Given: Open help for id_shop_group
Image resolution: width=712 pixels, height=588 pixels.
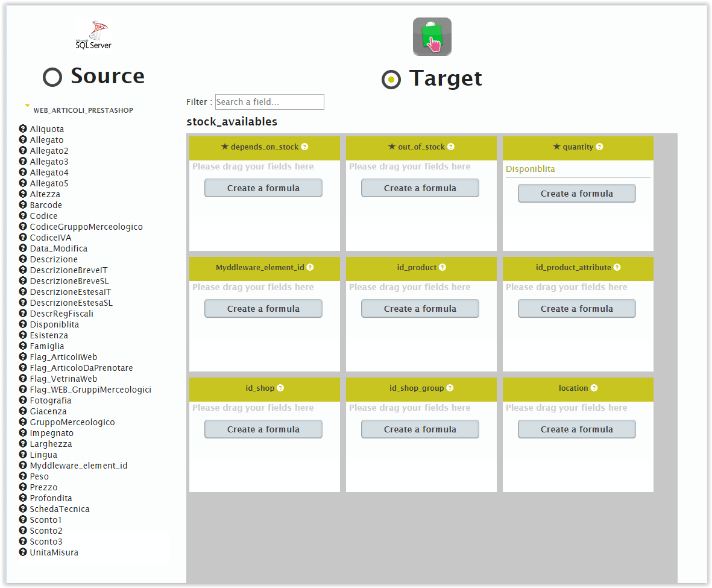Looking at the screenshot, I should tap(450, 388).
